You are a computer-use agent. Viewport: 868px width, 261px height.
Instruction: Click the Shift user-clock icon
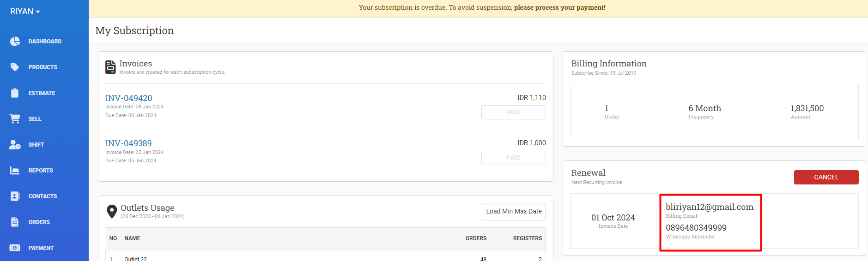[15, 144]
